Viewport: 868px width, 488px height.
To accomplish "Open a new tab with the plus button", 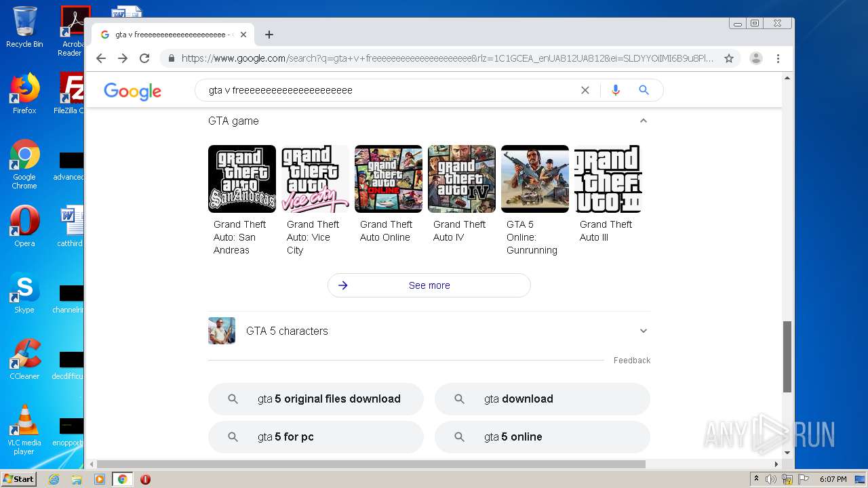I will point(269,35).
